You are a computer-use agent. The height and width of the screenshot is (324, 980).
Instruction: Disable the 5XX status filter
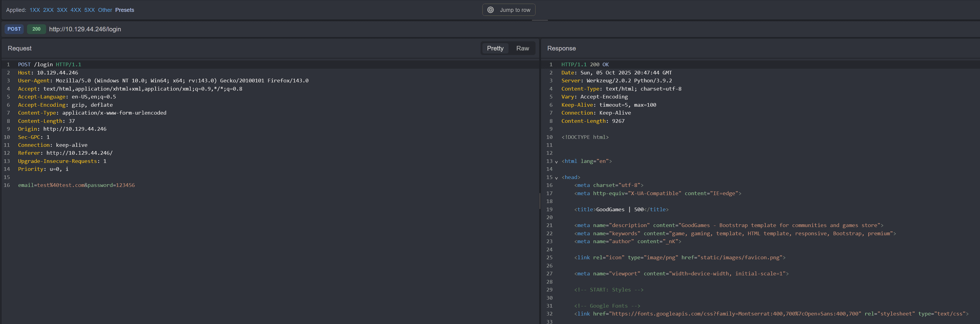[x=89, y=10]
